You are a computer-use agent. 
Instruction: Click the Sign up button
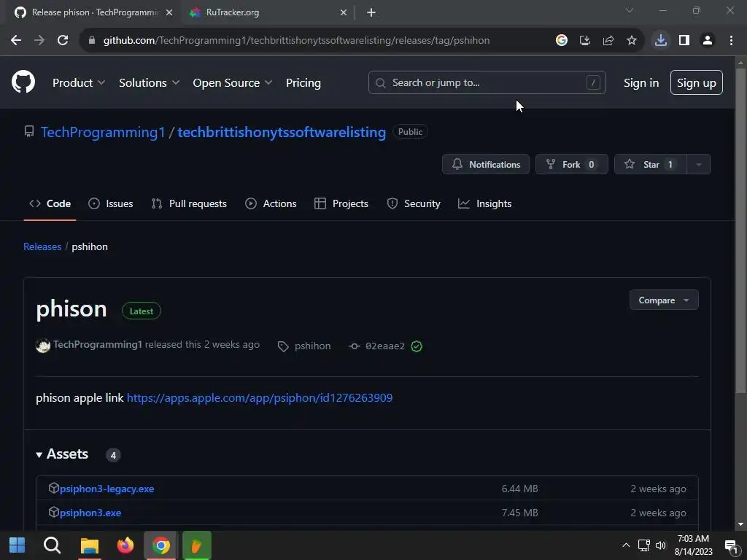[697, 83]
